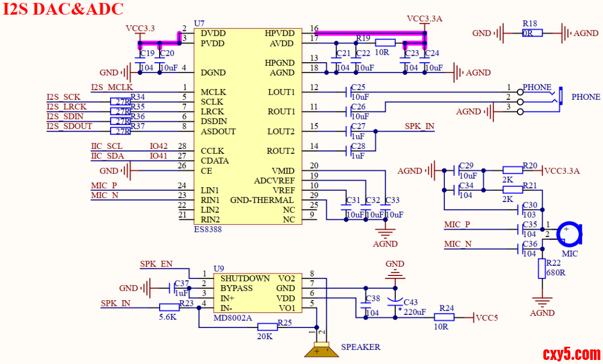
Task: Click the R24 10R resistor near VCC5
Action: click(x=444, y=317)
